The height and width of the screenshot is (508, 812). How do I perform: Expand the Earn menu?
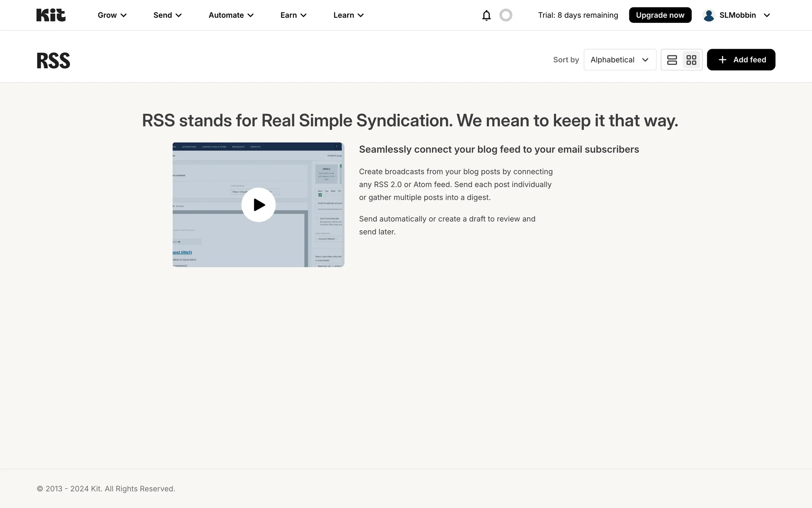293,15
